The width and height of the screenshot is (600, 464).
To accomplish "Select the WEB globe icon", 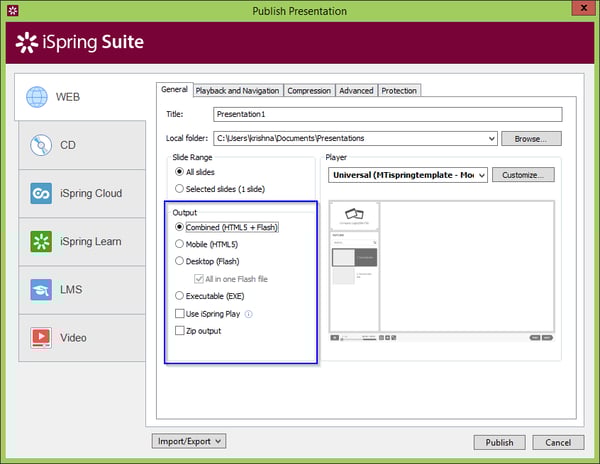I will pos(37,97).
